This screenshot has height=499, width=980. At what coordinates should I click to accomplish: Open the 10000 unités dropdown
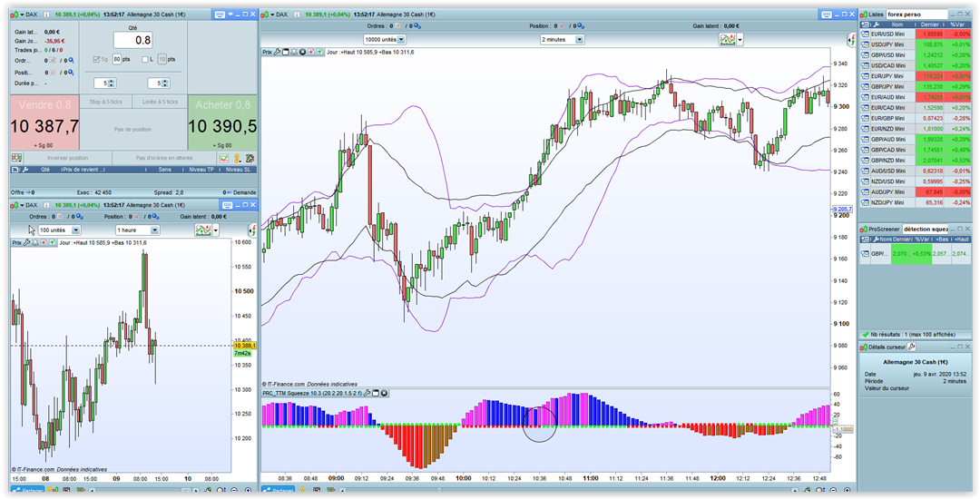[385, 39]
